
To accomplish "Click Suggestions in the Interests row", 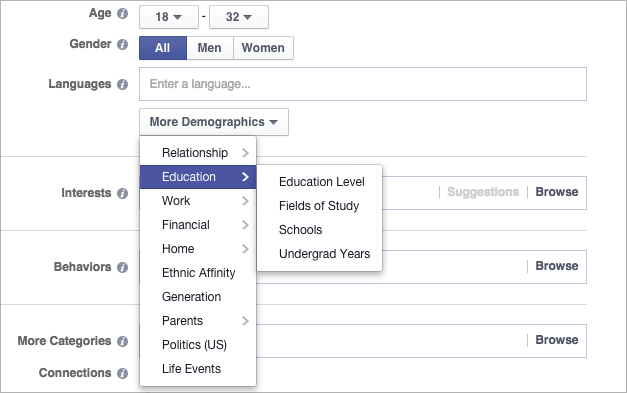I will click(483, 192).
